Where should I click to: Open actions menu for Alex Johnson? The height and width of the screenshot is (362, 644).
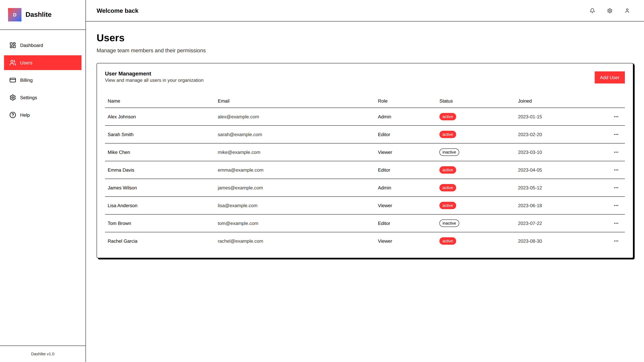[616, 117]
